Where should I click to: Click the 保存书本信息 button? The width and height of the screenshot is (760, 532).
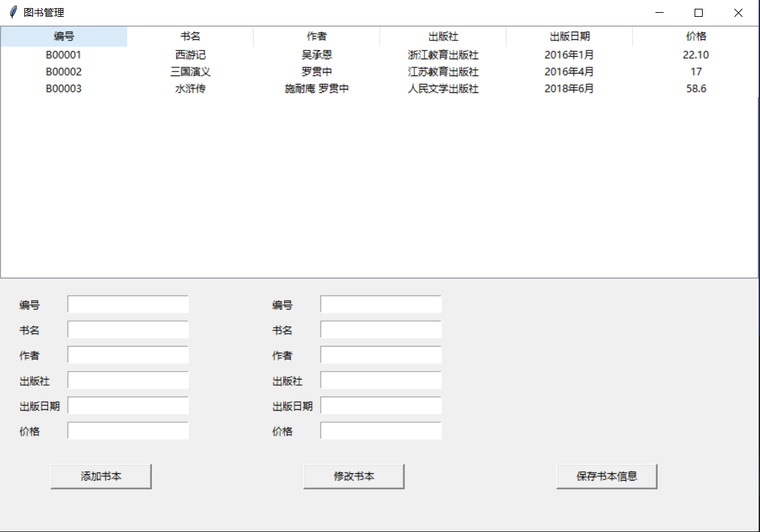click(x=606, y=476)
